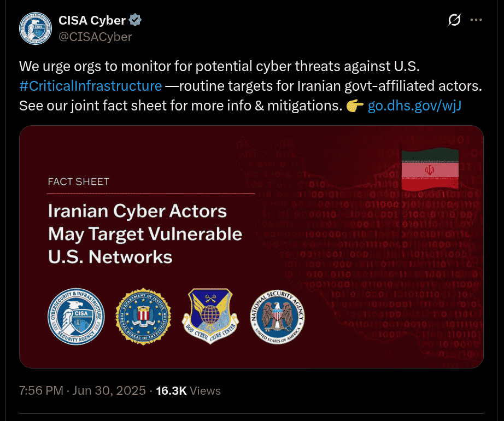Click the FBI seal in the image

[x=143, y=315]
